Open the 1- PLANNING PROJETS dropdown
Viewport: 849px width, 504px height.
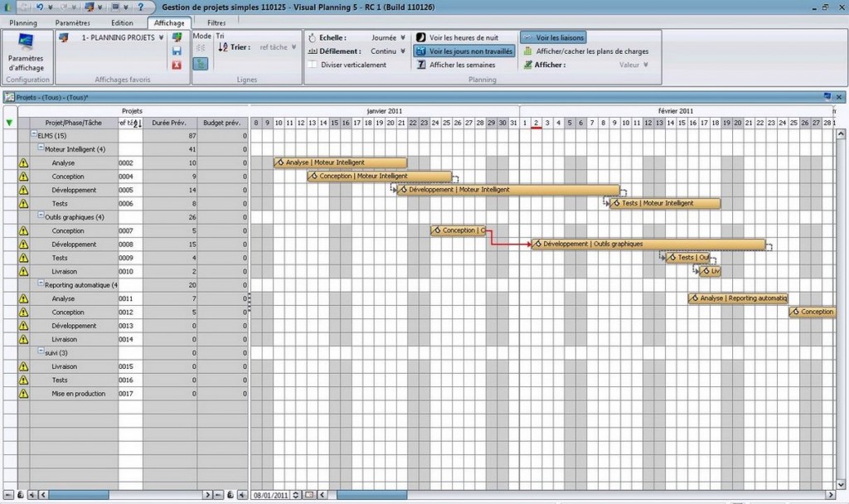pos(123,37)
